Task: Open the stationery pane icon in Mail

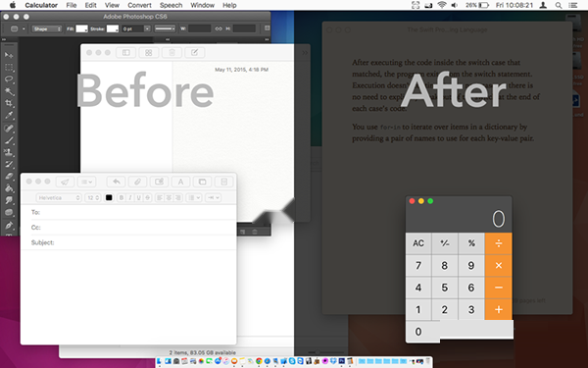Action: (x=223, y=182)
